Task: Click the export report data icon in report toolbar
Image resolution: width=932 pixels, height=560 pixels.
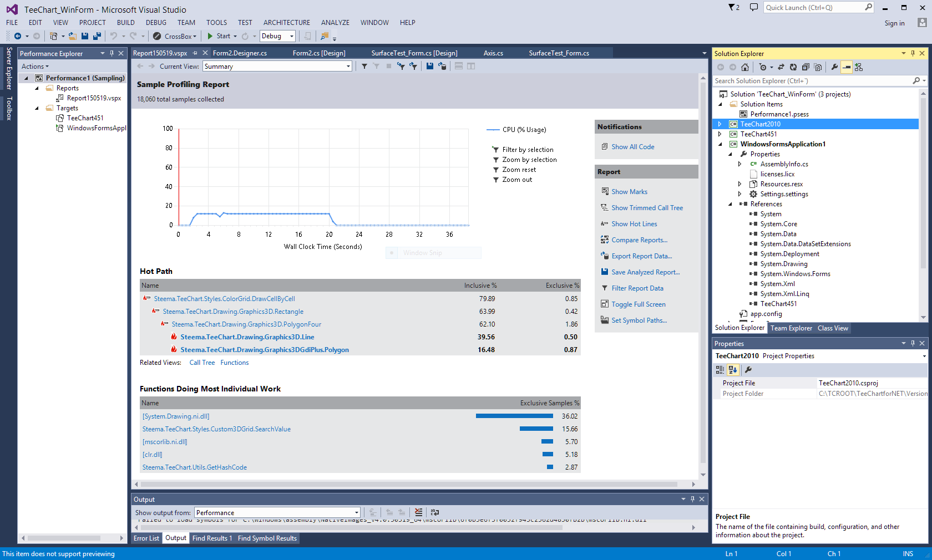Action: click(442, 66)
